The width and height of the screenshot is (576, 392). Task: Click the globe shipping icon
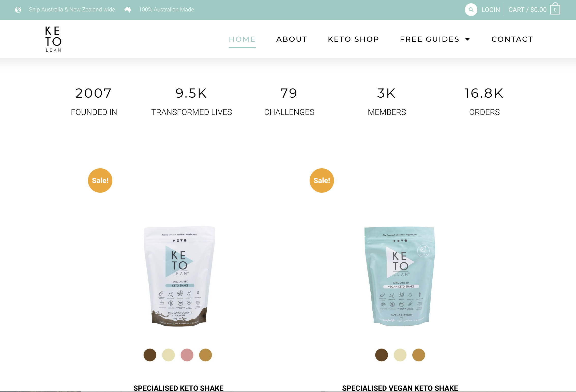(18, 10)
